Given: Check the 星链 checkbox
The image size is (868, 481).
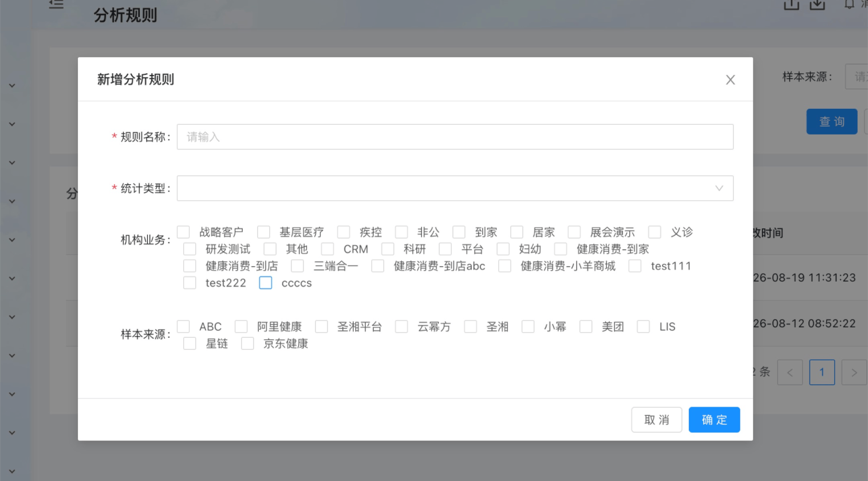Looking at the screenshot, I should [x=190, y=344].
